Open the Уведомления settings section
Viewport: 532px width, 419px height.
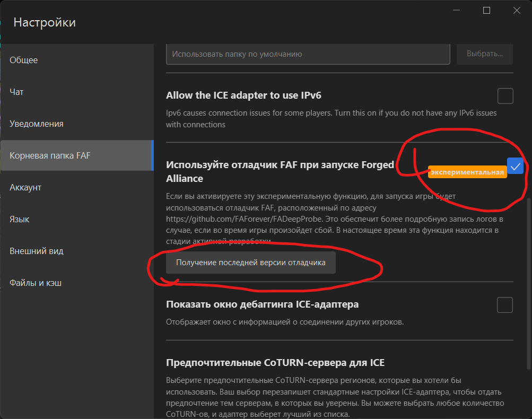tap(77, 124)
